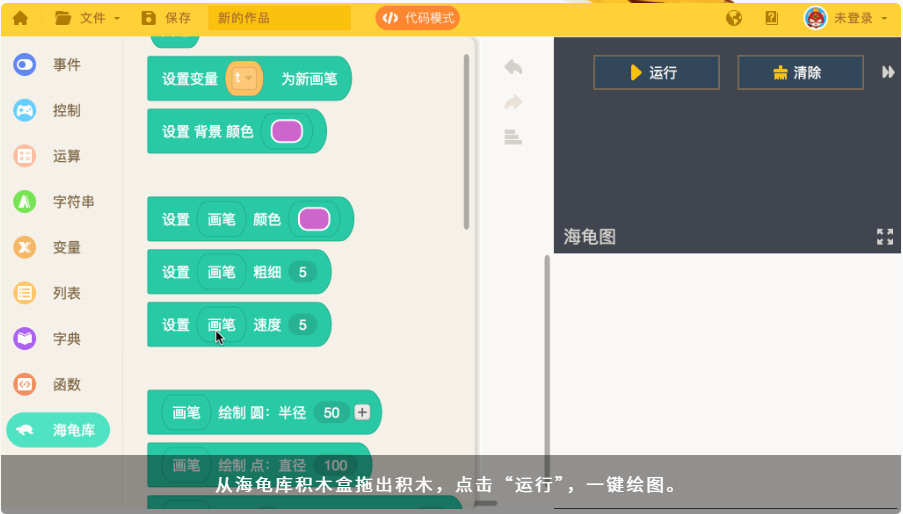The height and width of the screenshot is (514, 903).
Task: Undo the last action arrow
Action: pos(513,67)
